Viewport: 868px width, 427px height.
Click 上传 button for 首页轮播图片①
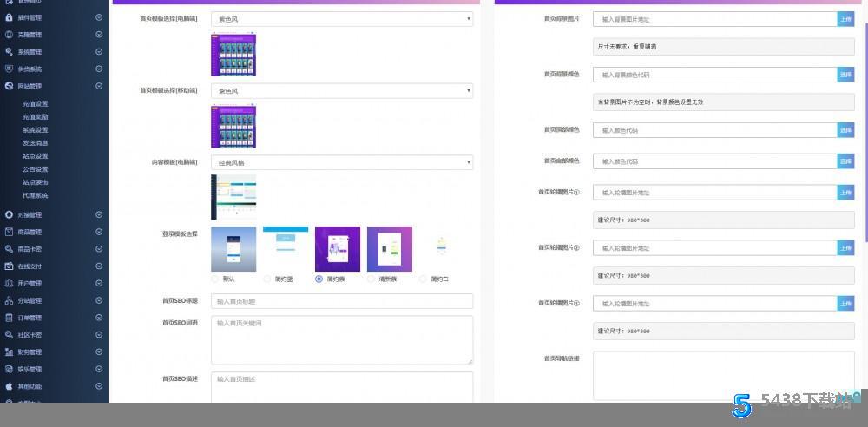coord(845,193)
